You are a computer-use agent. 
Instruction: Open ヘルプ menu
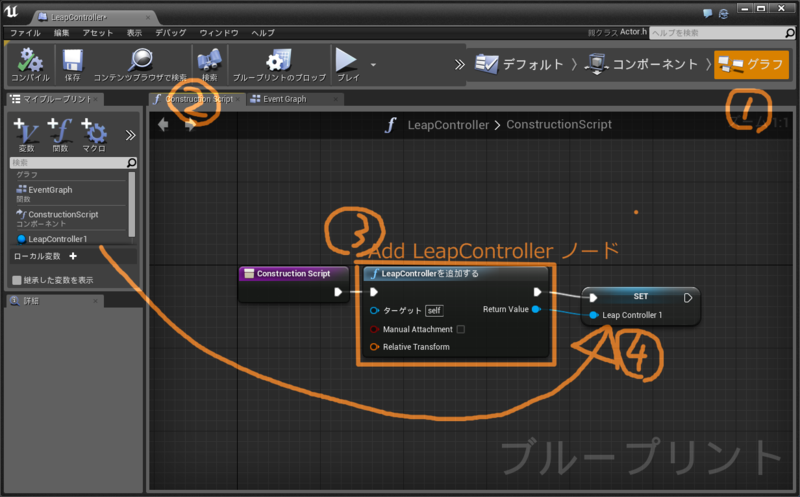click(263, 33)
